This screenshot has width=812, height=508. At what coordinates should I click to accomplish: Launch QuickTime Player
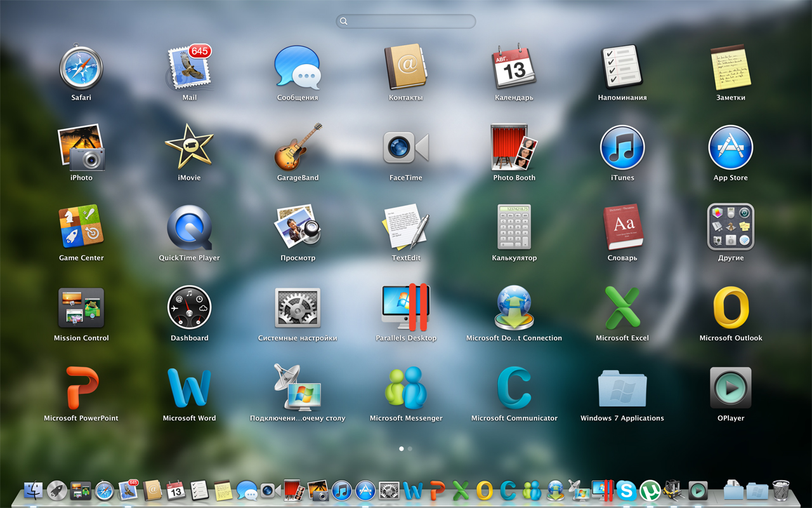[x=189, y=228]
